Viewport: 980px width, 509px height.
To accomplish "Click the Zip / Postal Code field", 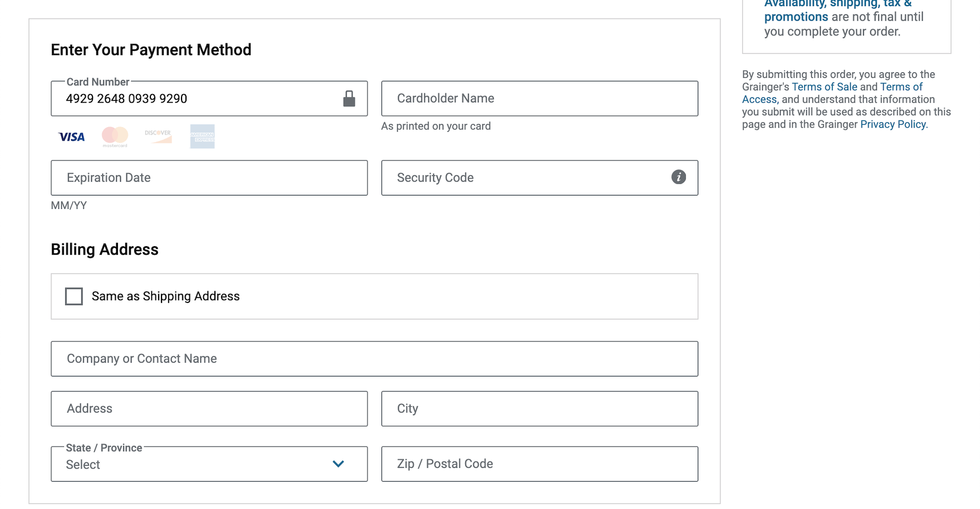I will pyautogui.click(x=539, y=464).
